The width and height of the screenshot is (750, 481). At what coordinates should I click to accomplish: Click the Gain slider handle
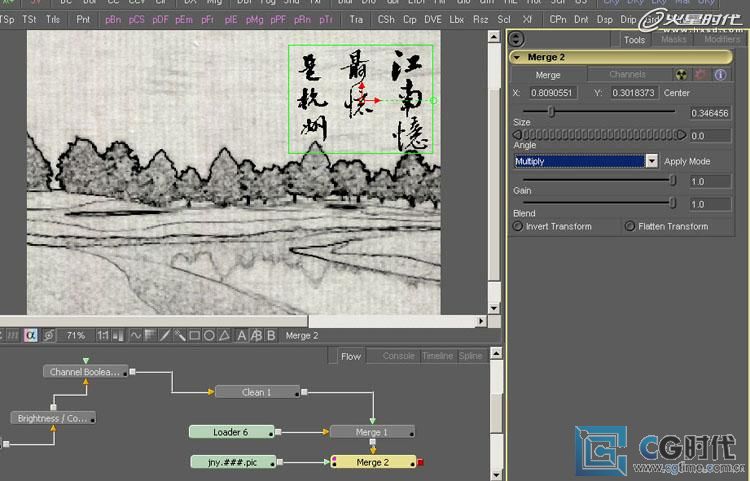coord(673,180)
